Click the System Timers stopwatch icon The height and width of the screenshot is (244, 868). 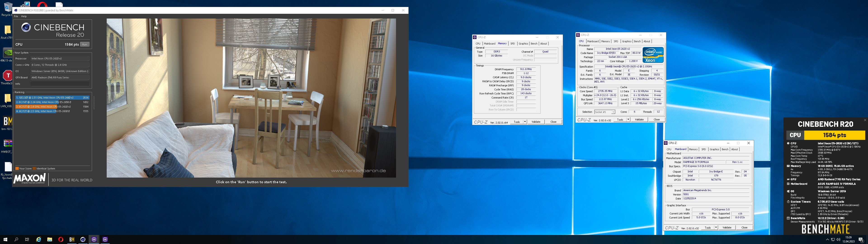coord(788,202)
